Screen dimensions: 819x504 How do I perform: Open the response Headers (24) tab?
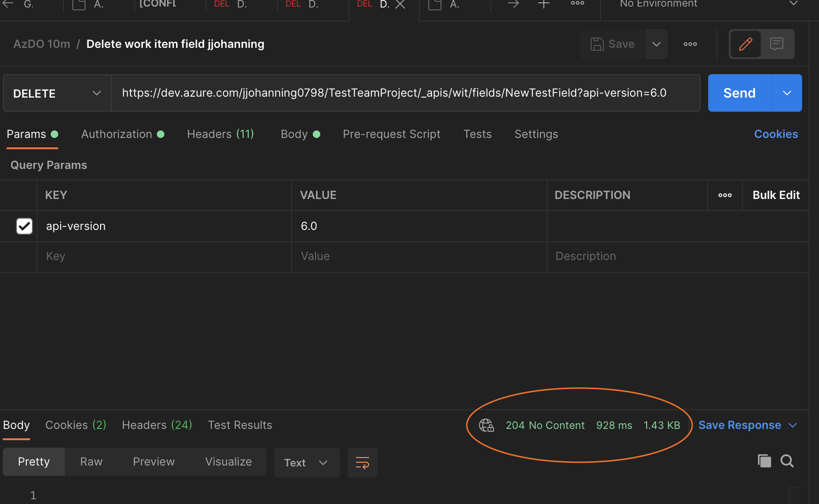(157, 425)
